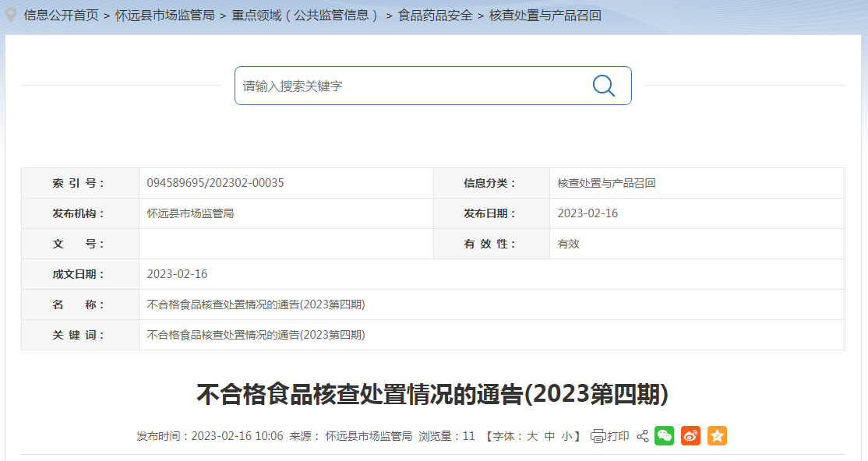Click the 文号 label cell
This screenshot has height=461, width=868.
pyautogui.click(x=80, y=244)
